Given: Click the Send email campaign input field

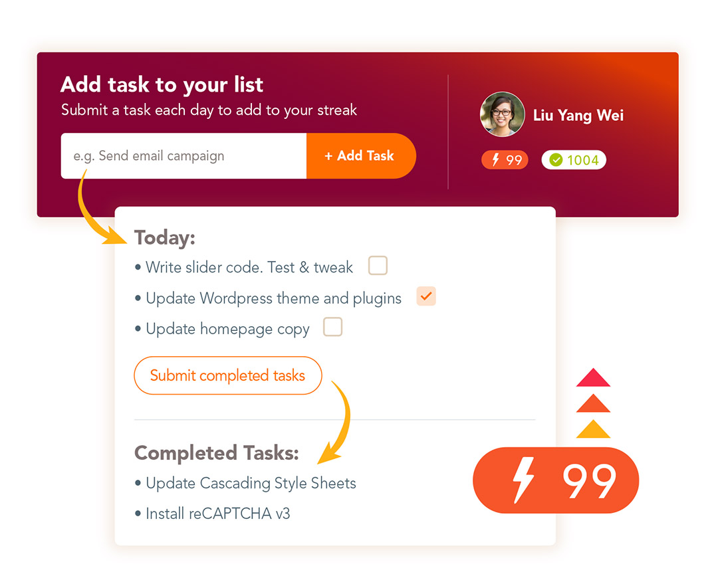Looking at the screenshot, I should coord(183,155).
